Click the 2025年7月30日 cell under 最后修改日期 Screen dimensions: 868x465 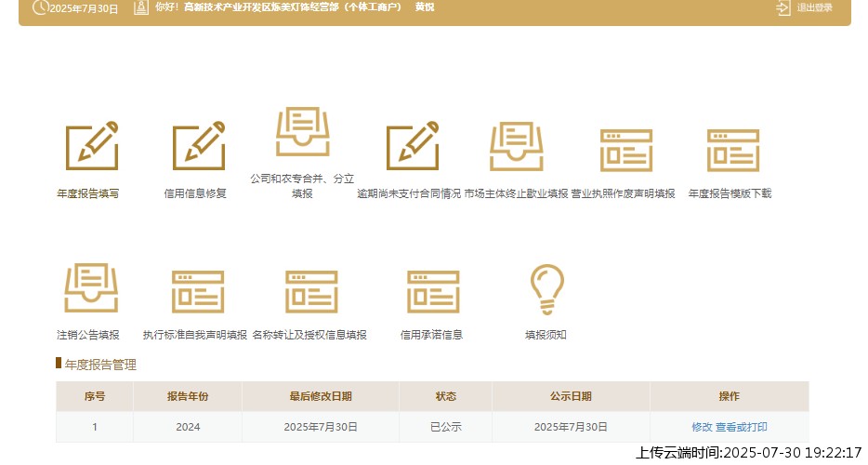pyautogui.click(x=321, y=427)
